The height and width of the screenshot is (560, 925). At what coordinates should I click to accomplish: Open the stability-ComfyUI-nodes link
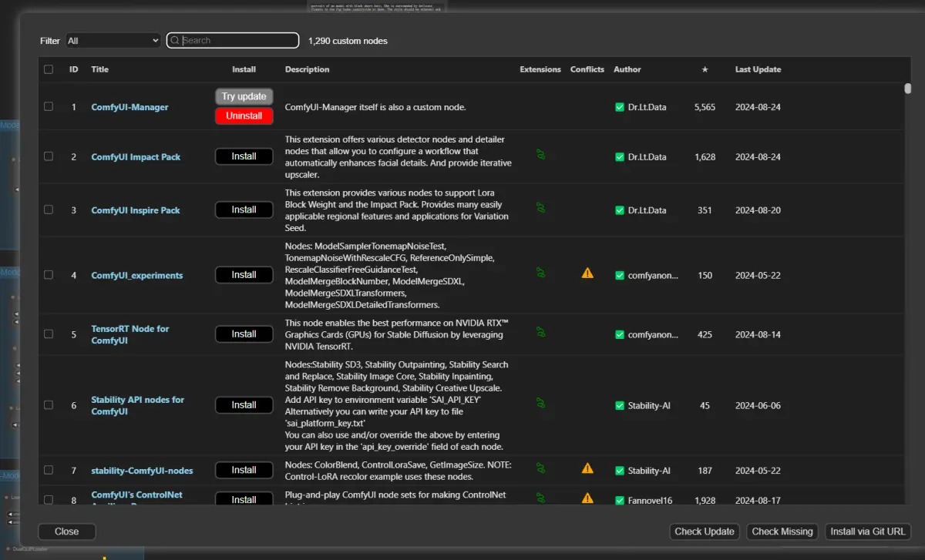[x=142, y=471]
